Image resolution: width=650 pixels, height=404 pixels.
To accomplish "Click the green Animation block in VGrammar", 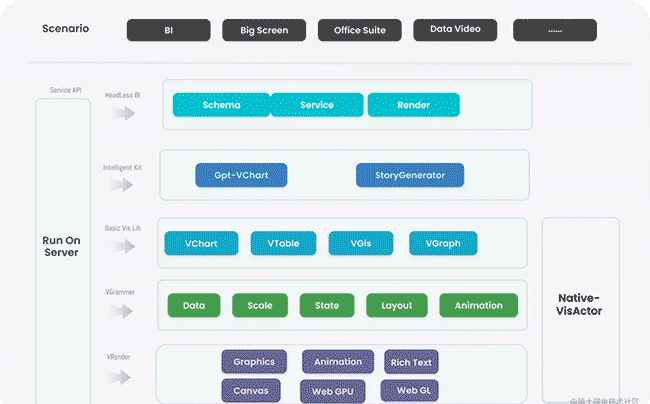I will pyautogui.click(x=479, y=305).
